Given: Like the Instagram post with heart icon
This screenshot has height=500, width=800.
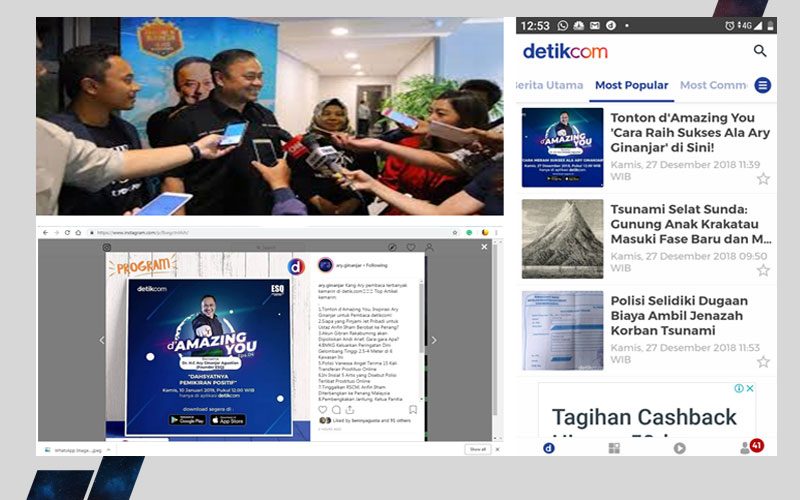Looking at the screenshot, I should 322,409.
